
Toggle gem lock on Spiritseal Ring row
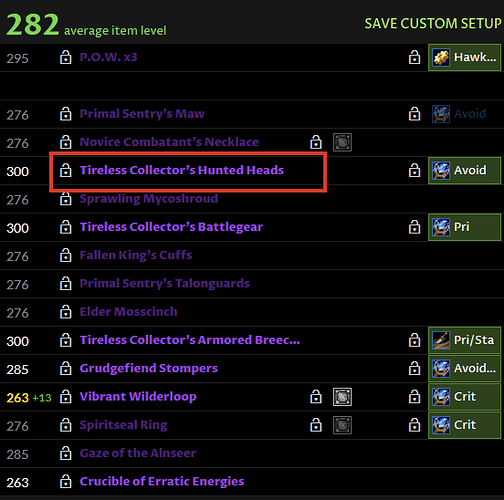pos(316,426)
